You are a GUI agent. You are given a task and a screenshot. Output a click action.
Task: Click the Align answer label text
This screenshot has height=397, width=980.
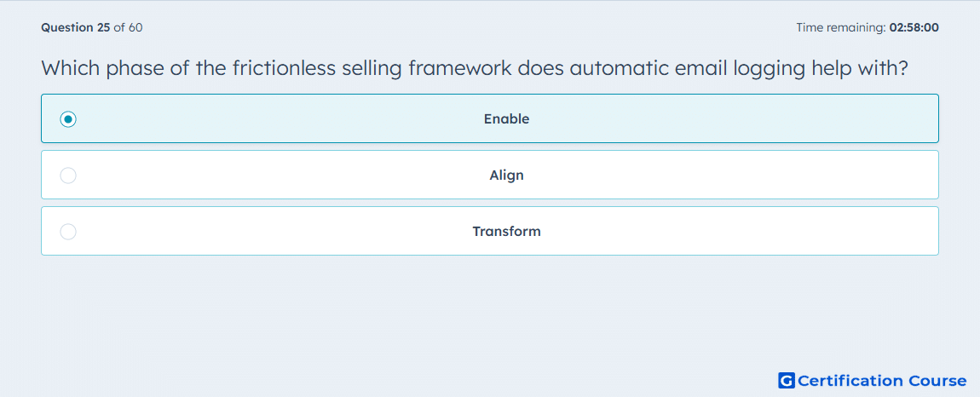(506, 175)
